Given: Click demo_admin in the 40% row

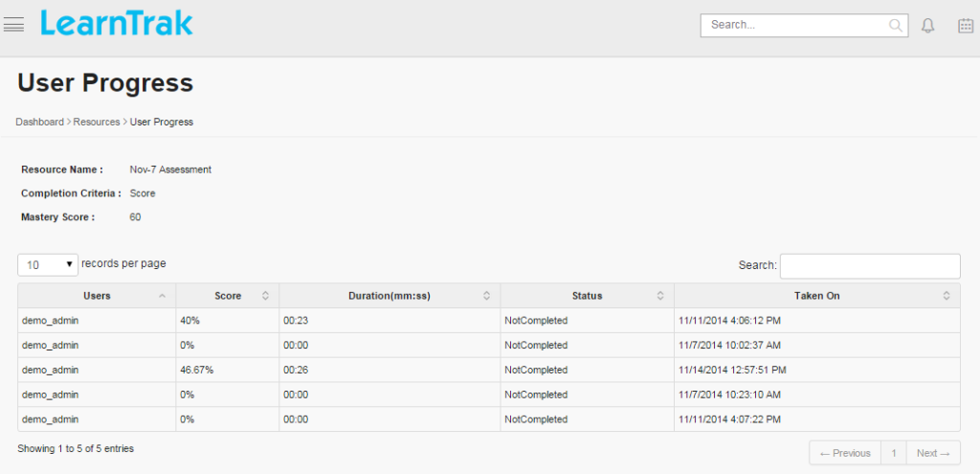Looking at the screenshot, I should [51, 321].
